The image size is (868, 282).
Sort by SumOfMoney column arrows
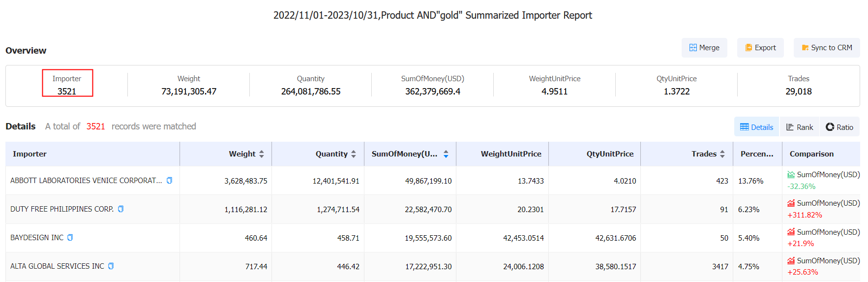click(446, 154)
